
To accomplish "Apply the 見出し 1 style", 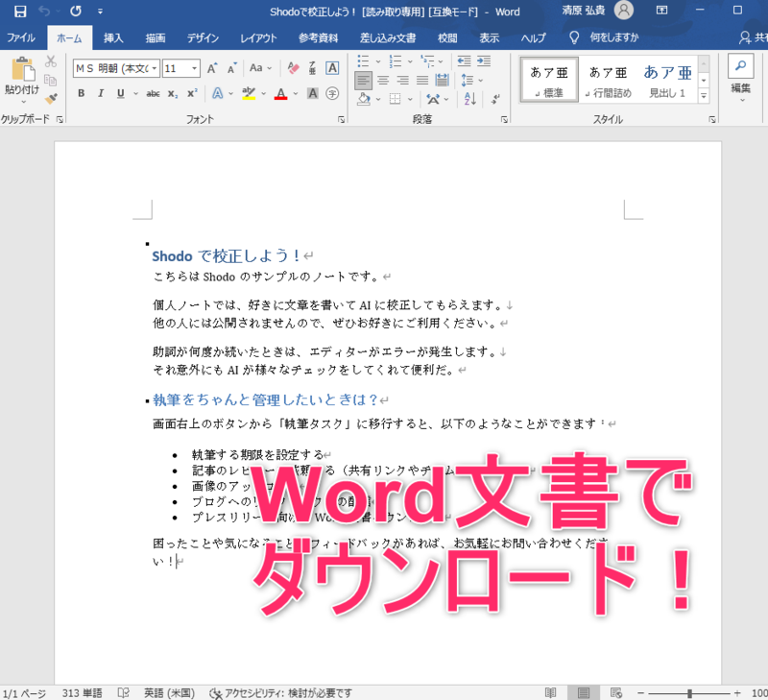I will tap(667, 80).
